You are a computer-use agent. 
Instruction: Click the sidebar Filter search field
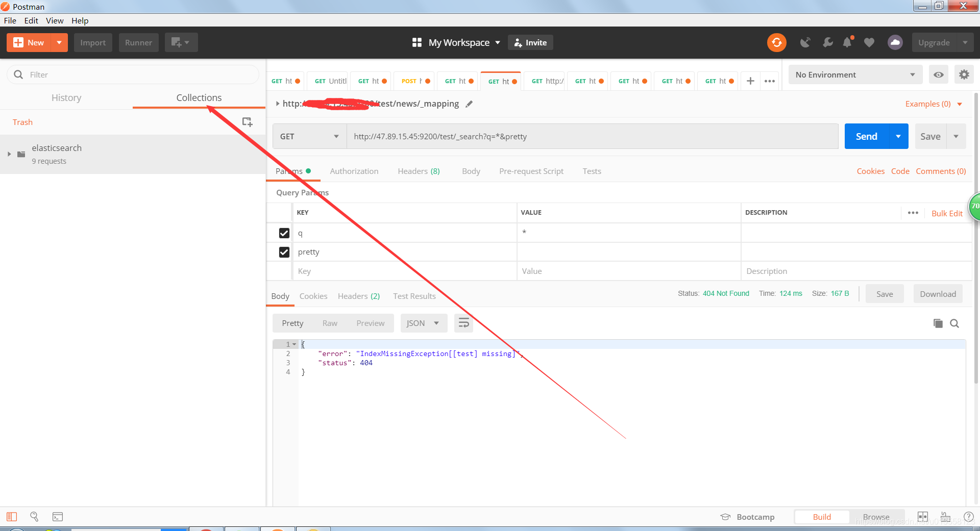point(133,74)
